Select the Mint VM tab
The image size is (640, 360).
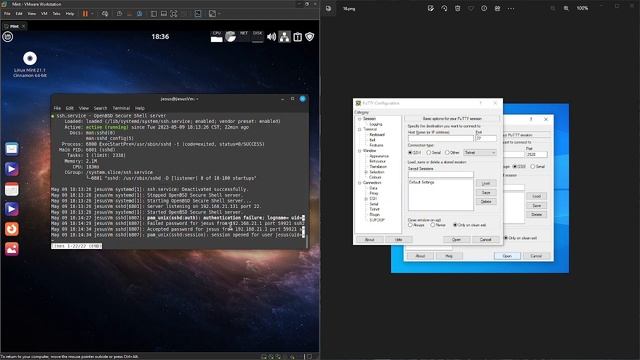15,26
